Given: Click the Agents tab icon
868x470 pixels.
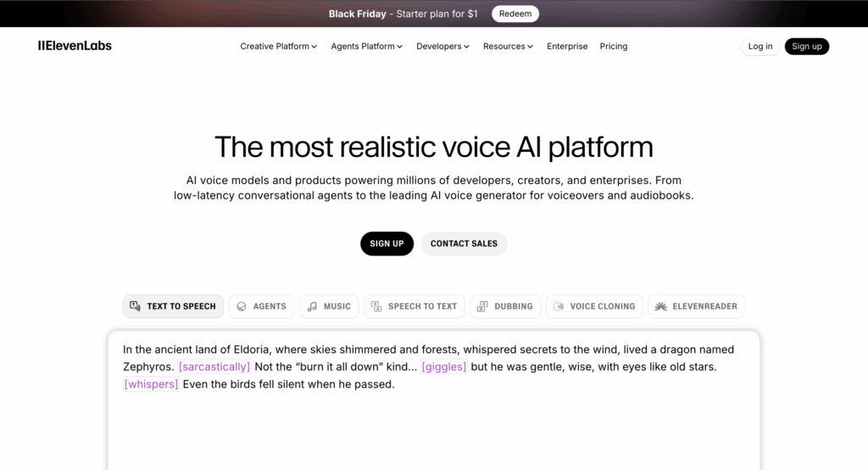Looking at the screenshot, I should [x=242, y=306].
